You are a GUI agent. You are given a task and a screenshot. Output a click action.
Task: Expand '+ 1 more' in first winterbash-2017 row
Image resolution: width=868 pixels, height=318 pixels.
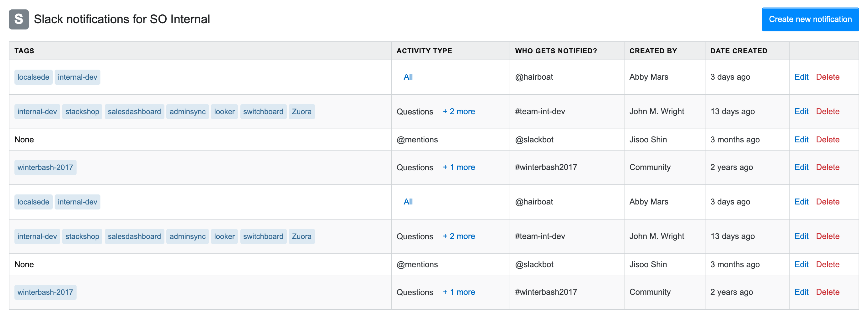tap(458, 167)
